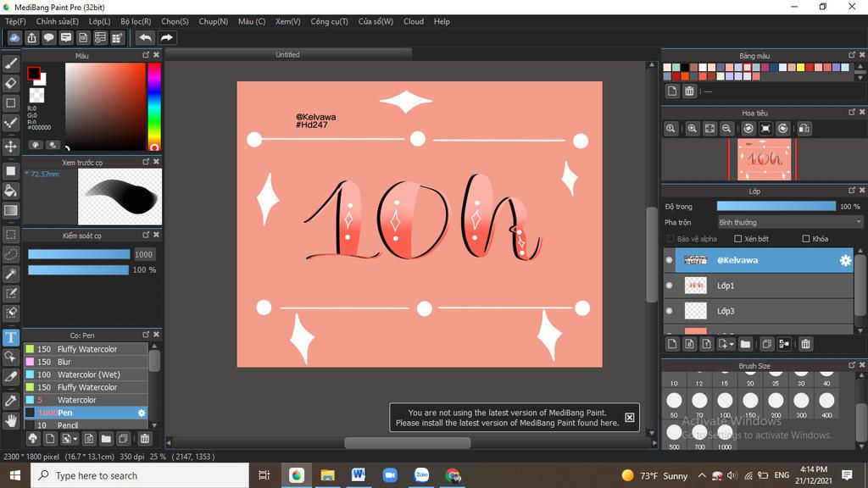
Task: Hide the @Kelvawa layer
Action: (x=670, y=260)
